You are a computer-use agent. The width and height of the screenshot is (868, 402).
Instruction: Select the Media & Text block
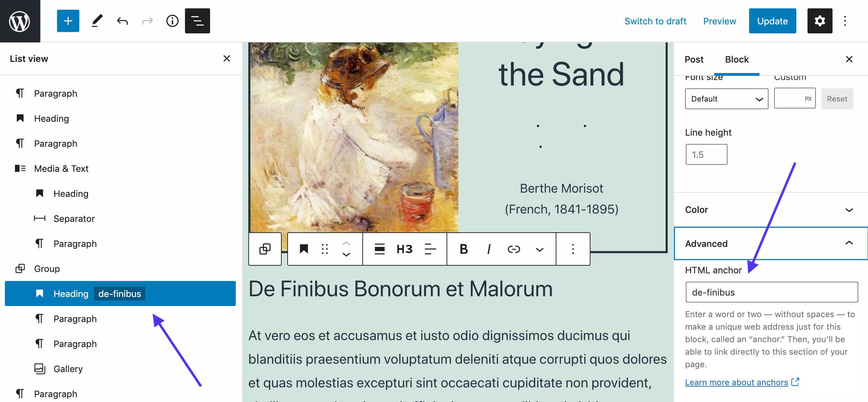[x=61, y=168]
